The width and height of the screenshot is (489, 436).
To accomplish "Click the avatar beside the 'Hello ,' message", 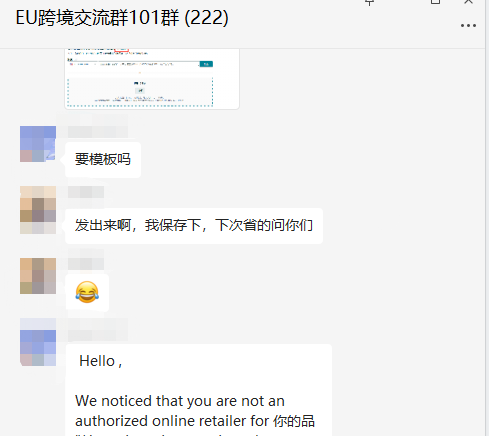I will pos(38,342).
